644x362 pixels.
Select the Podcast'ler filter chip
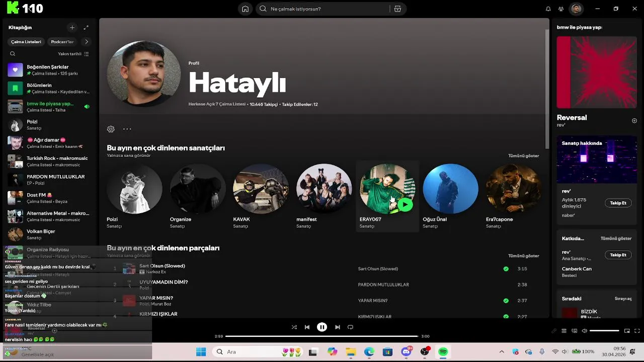point(62,42)
